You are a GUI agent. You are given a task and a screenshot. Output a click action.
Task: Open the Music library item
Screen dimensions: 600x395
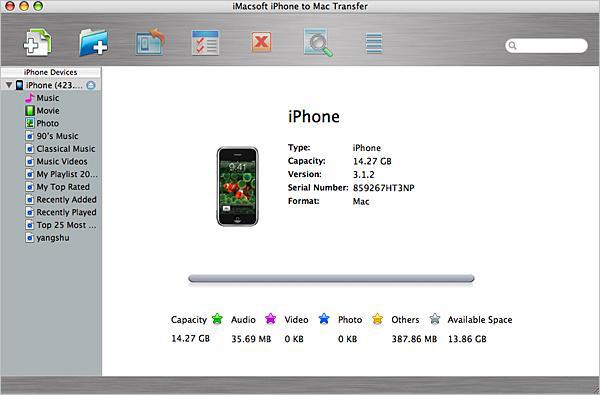48,98
